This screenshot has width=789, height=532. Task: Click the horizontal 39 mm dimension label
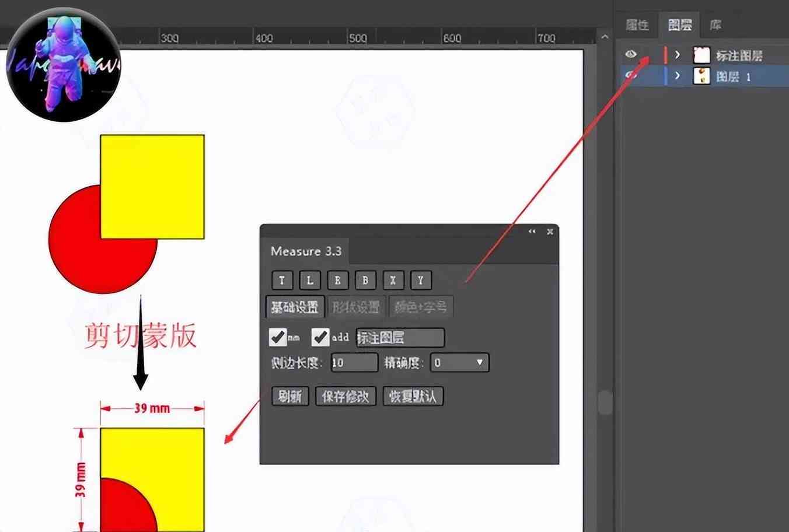click(x=152, y=408)
